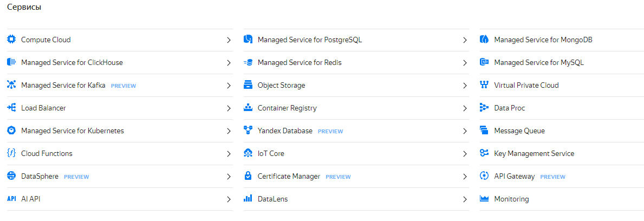Click the DataLens bar chart icon
The image size is (644, 221).
[248, 199]
